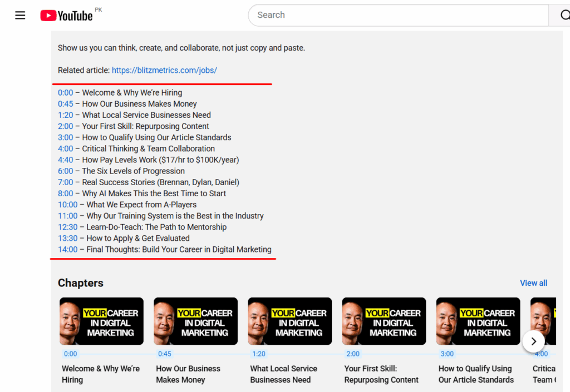
Task: Open the blitzmetrics.com/jobs link
Action: coord(164,70)
